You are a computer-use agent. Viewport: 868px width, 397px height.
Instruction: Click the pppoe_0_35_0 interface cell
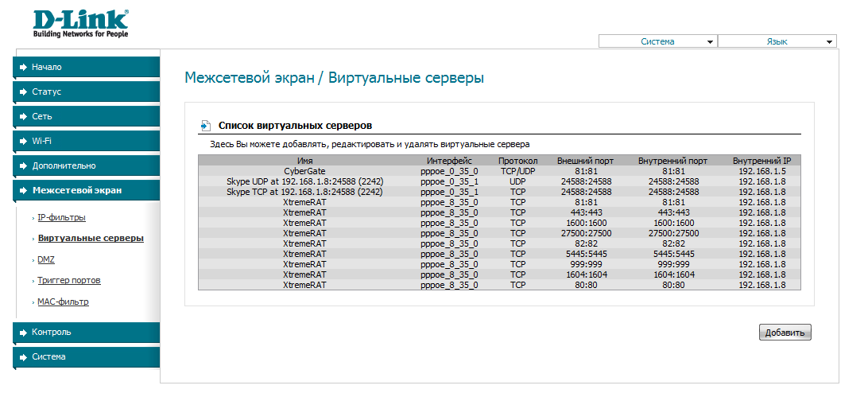click(x=449, y=171)
